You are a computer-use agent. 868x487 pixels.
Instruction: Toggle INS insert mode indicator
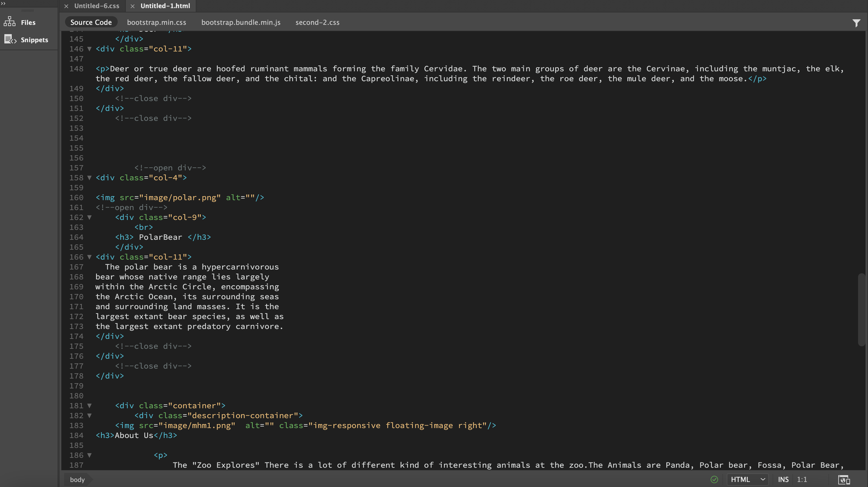(x=783, y=479)
